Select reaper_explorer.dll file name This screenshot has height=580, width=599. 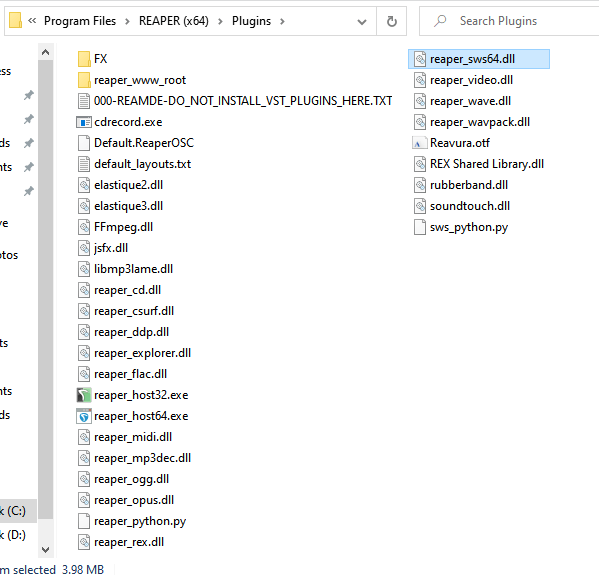point(142,353)
